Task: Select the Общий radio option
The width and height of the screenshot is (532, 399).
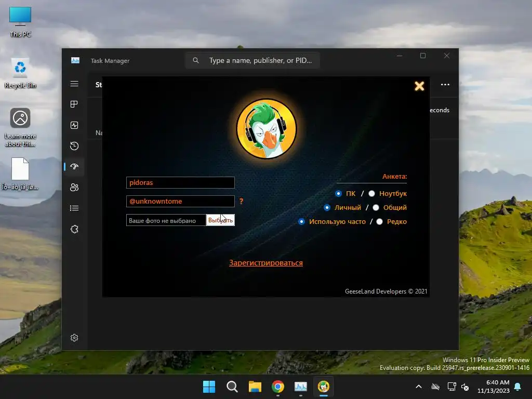Action: tap(376, 207)
